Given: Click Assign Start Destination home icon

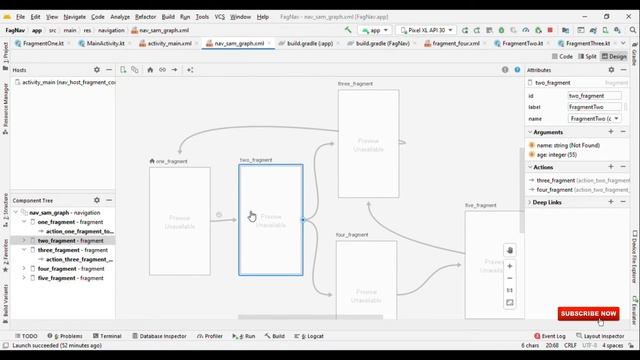Looking at the screenshot, I should click(x=150, y=70).
